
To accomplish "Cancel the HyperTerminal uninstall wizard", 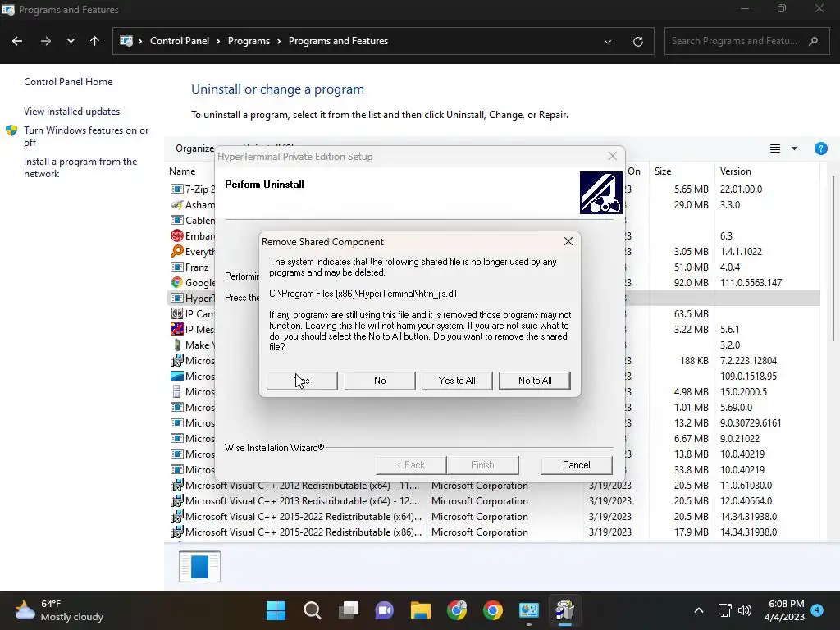I will click(576, 465).
